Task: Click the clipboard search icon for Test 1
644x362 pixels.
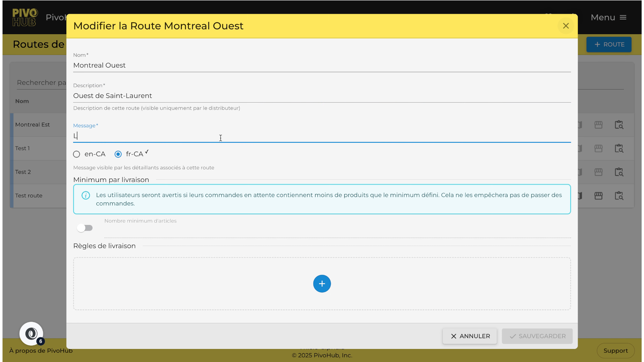Action: pos(619,148)
